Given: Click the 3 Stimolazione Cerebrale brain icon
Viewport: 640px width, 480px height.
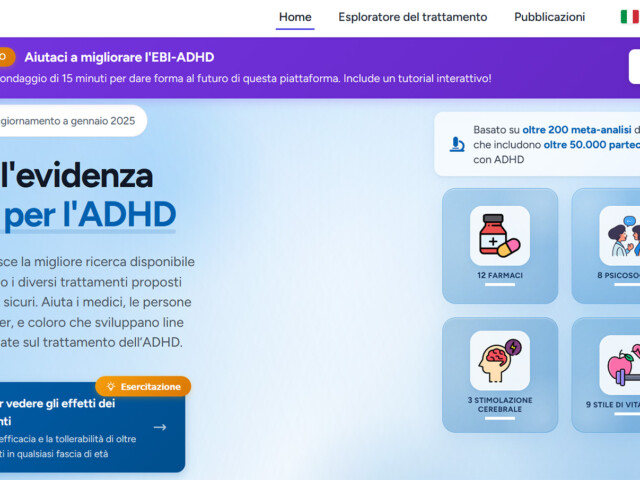Looking at the screenshot, I should point(500,360).
